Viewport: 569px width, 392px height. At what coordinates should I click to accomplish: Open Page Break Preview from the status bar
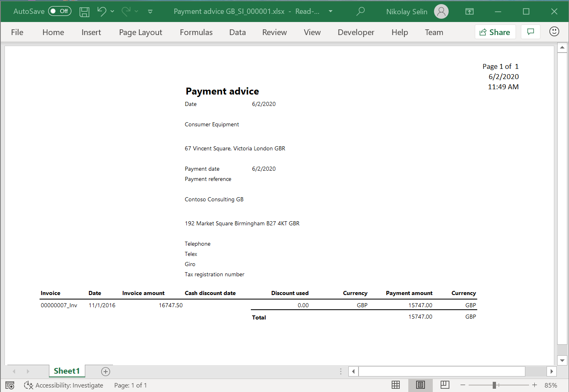[445, 385]
